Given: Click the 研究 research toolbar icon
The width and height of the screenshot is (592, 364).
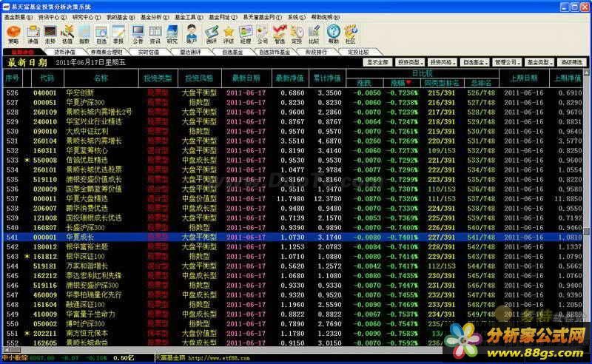Looking at the screenshot, I should click(172, 34).
